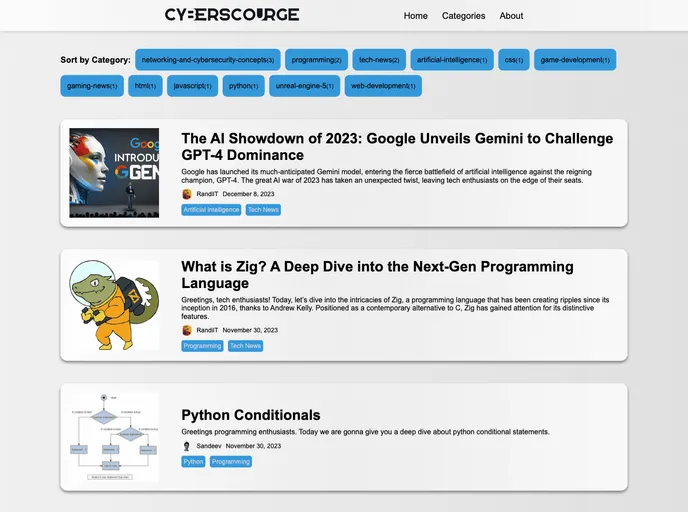Click Python post summary 'Greetings programming enthusiasts'
Image resolution: width=688 pixels, height=512 pixels.
tap(365, 432)
